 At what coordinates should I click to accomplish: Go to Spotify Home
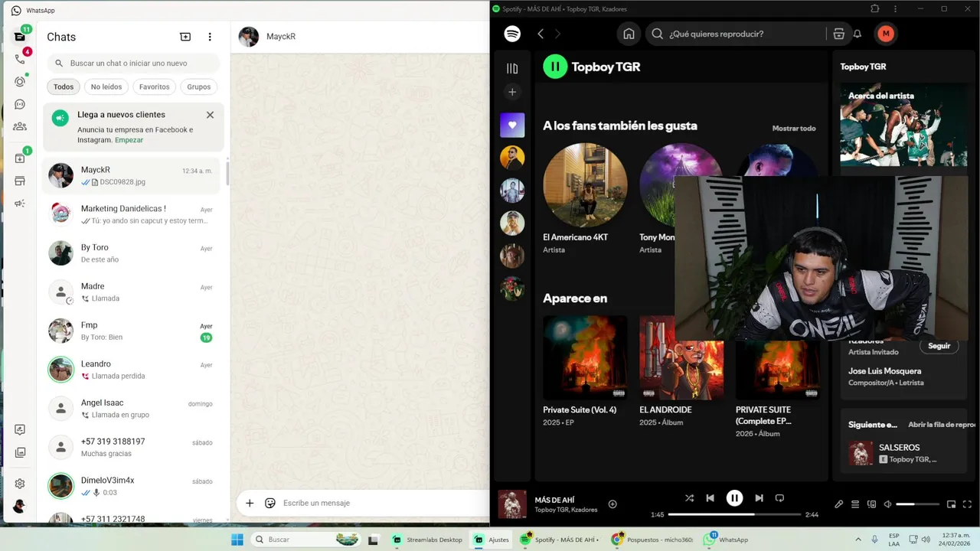629,34
